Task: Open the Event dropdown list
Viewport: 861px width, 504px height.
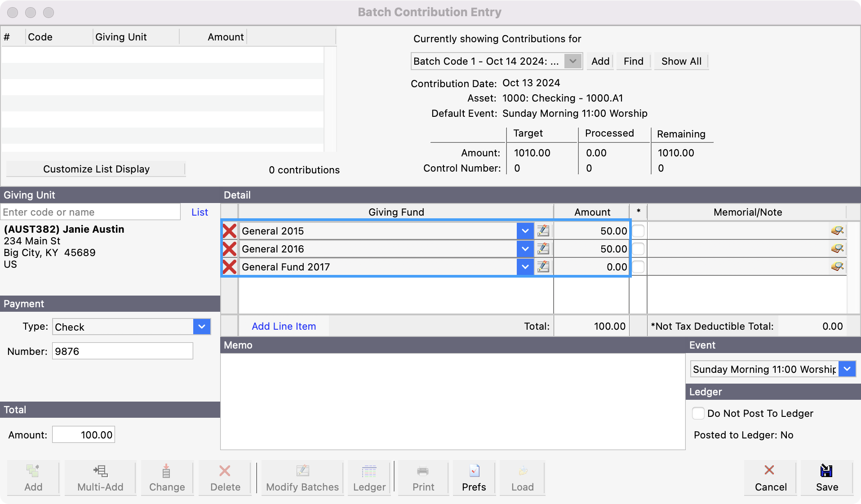Action: [847, 369]
